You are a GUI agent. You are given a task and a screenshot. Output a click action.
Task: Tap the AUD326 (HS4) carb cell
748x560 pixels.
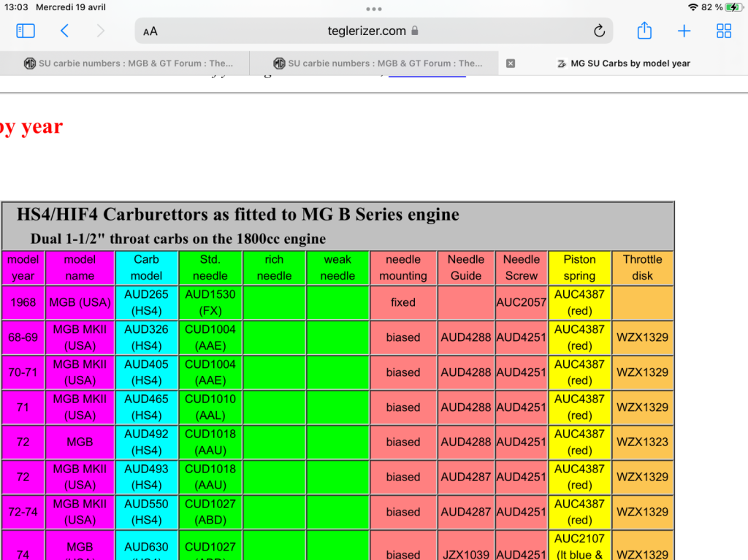(146, 337)
